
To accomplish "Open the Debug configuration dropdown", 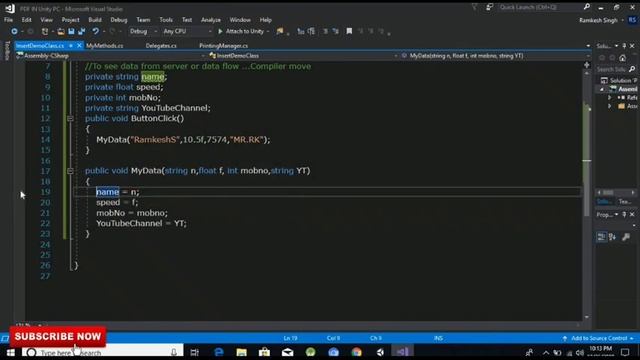I will click(143, 31).
